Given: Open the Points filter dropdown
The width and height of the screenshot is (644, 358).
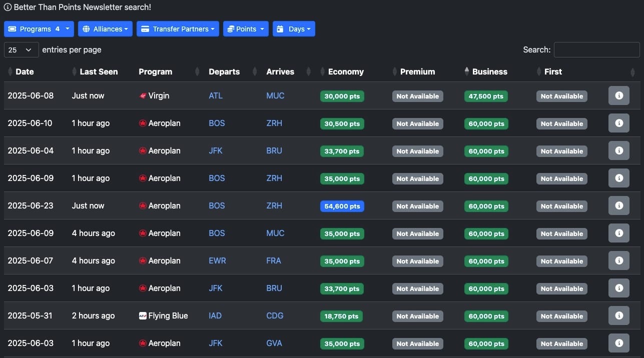Looking at the screenshot, I should point(246,29).
